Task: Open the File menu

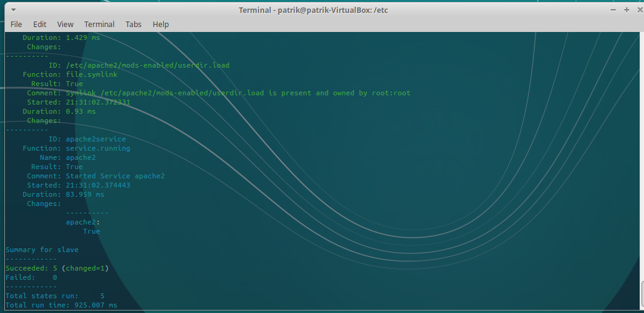Action: [16, 24]
